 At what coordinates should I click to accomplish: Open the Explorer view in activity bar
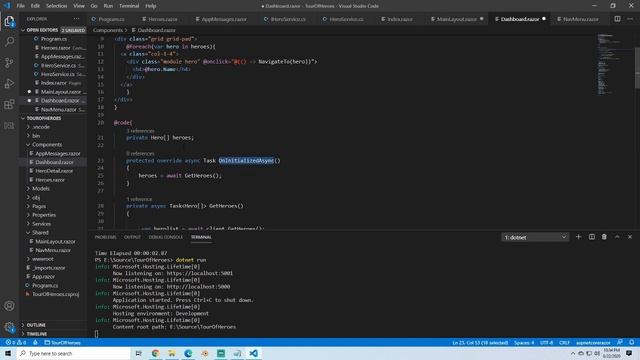[9, 21]
